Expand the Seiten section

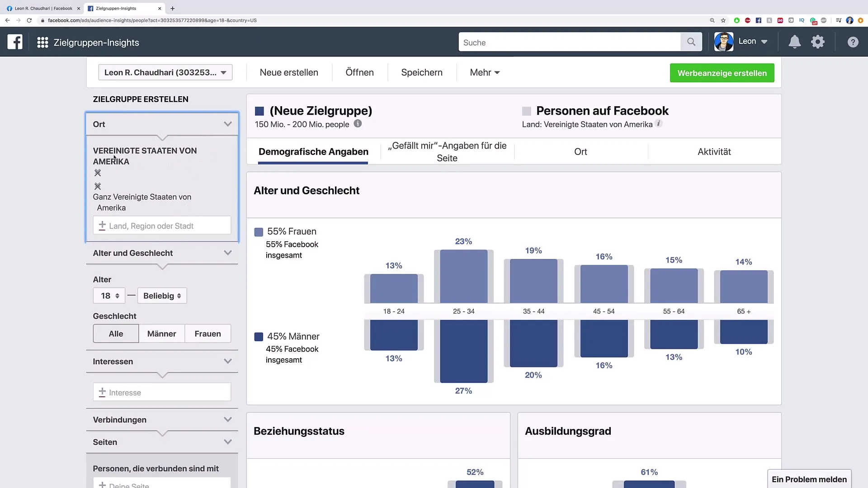pos(228,442)
